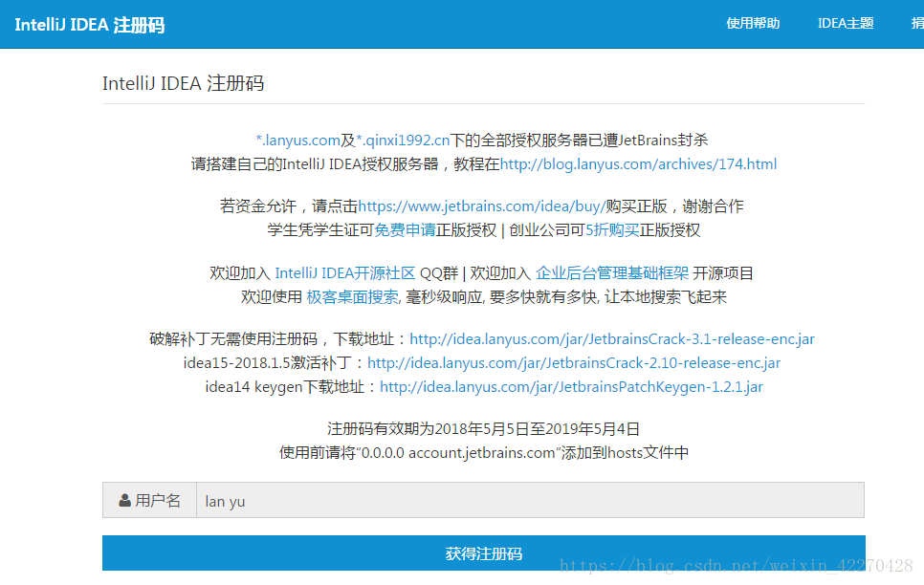The width and height of the screenshot is (924, 585).
Task: Click the user icon beside 用户名
Action: (x=125, y=501)
